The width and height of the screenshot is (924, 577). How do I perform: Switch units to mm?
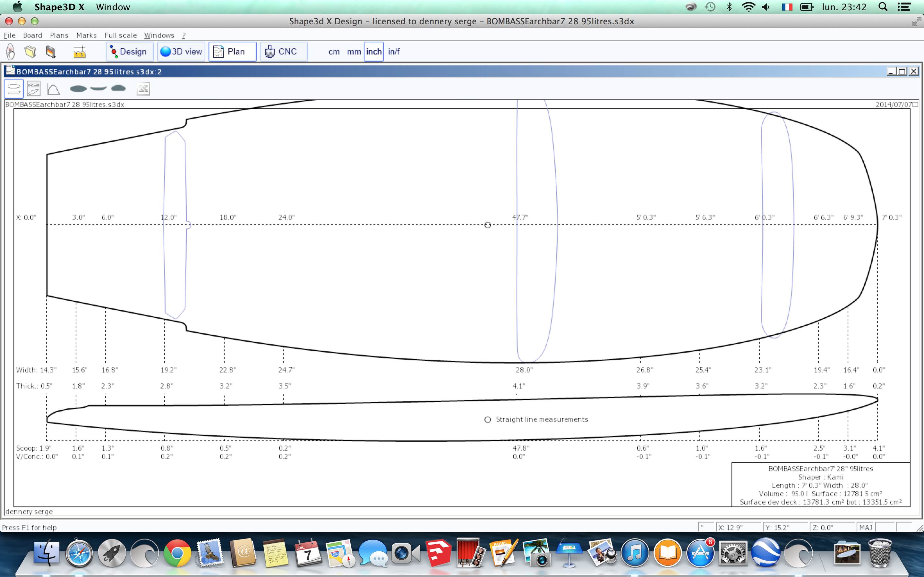[354, 52]
